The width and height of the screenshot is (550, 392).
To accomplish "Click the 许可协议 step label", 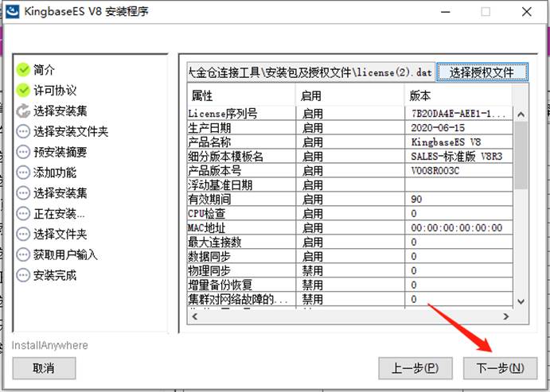I will [x=55, y=91].
